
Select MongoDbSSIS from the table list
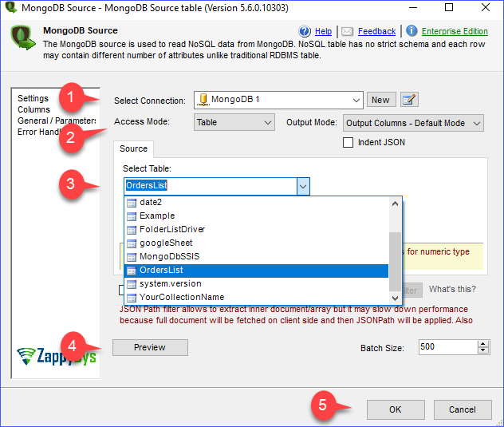[x=256, y=256]
